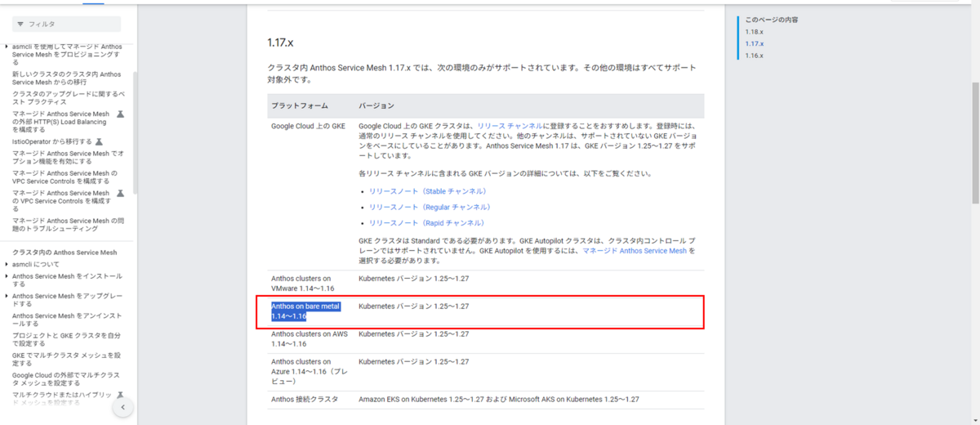
Task: Click the flask icon beside IstioOperator から移行する
Action: (x=100, y=141)
